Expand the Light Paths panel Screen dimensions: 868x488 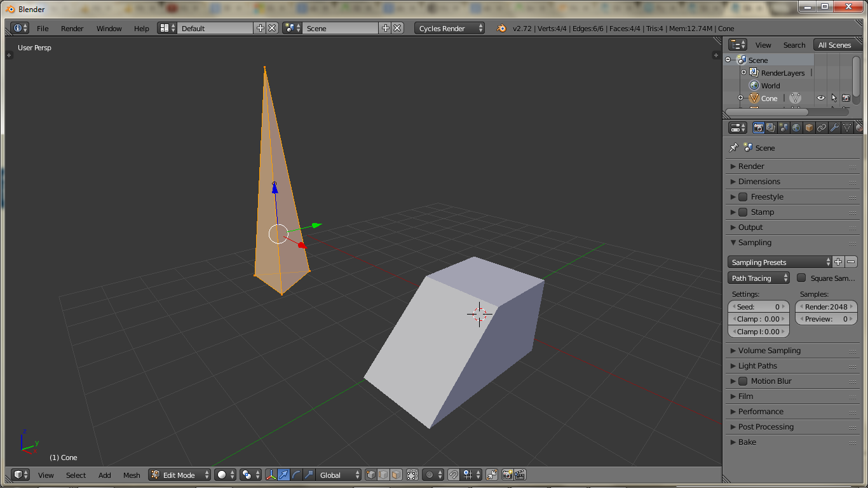(x=733, y=366)
